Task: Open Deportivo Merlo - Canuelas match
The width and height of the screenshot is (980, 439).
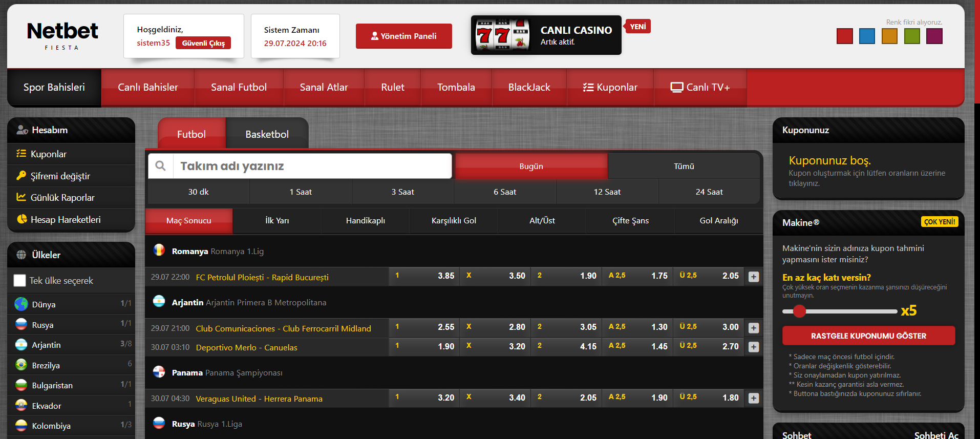Action: click(246, 347)
